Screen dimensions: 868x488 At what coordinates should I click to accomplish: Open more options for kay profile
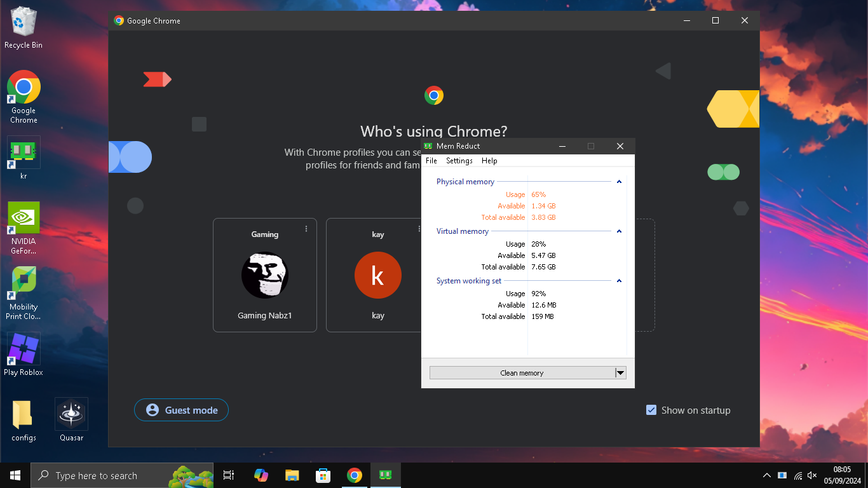(419, 229)
